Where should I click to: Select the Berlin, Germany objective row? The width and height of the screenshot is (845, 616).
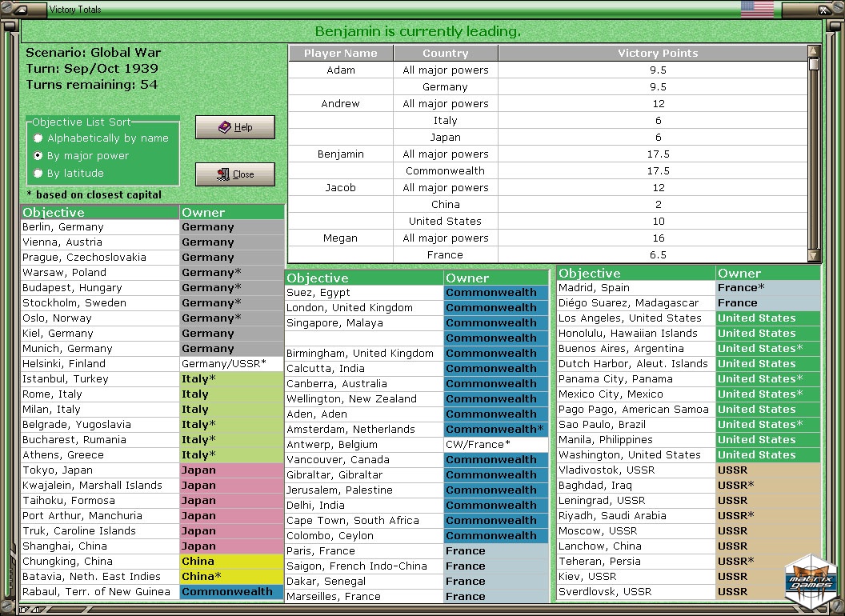[x=100, y=227]
